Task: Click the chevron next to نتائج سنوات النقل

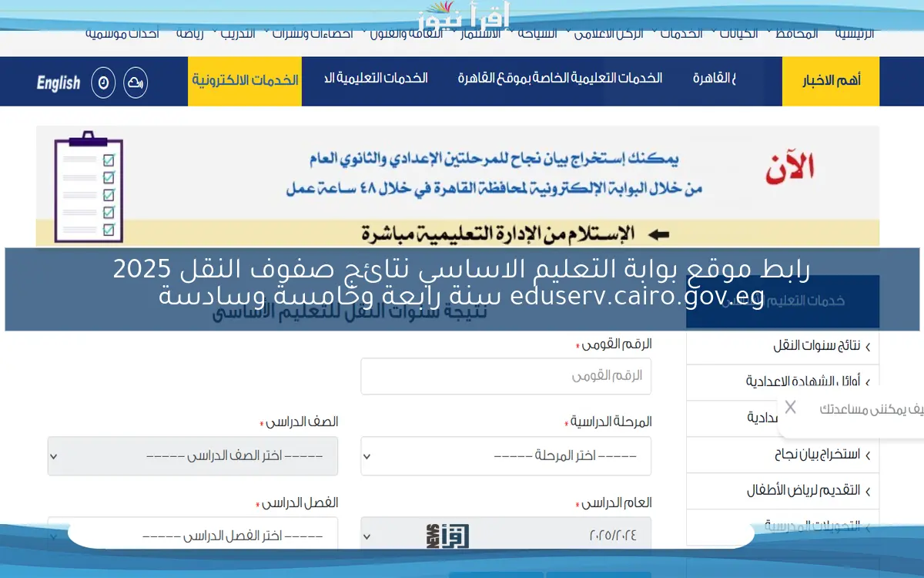Action: click(868, 348)
